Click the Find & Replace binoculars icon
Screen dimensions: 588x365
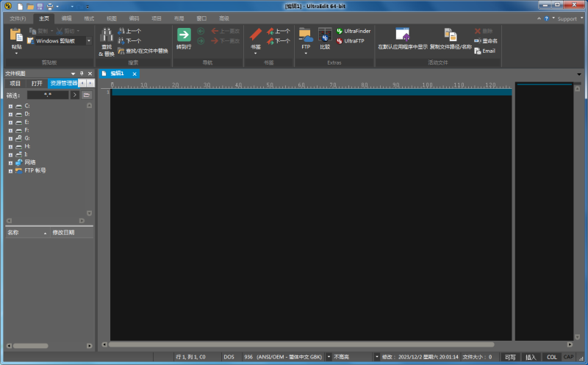106,35
